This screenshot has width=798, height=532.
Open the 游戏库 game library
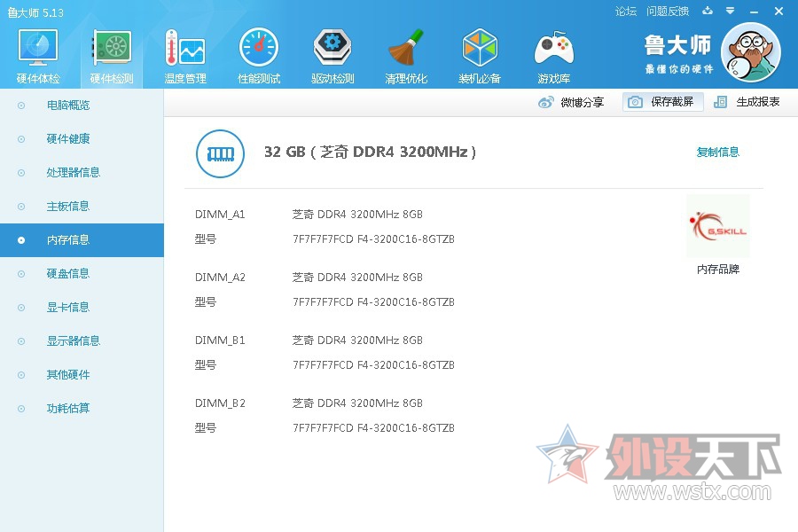pos(554,53)
